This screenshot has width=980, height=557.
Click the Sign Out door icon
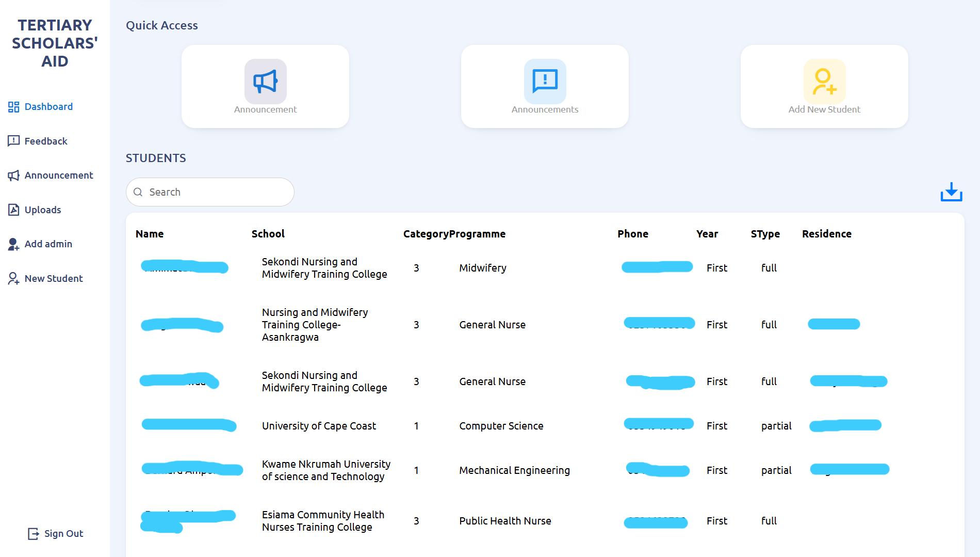(33, 534)
